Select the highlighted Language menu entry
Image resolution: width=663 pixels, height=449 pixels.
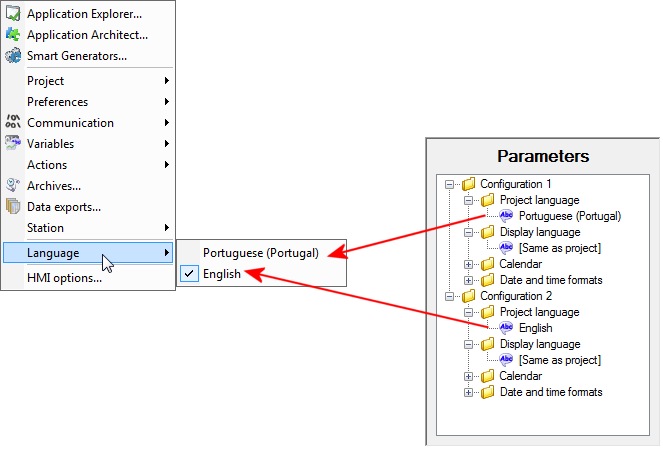(x=88, y=253)
